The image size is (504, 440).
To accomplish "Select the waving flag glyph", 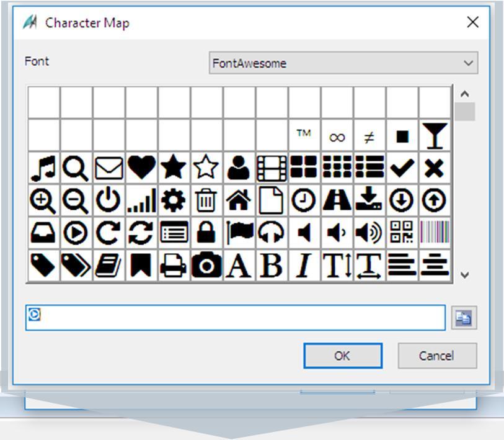I will point(239,233).
